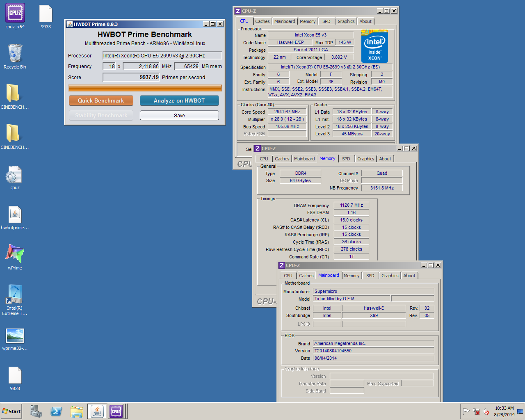Open Graphics tab in top CPU-Z window
This screenshot has height=420, width=525.
click(346, 21)
